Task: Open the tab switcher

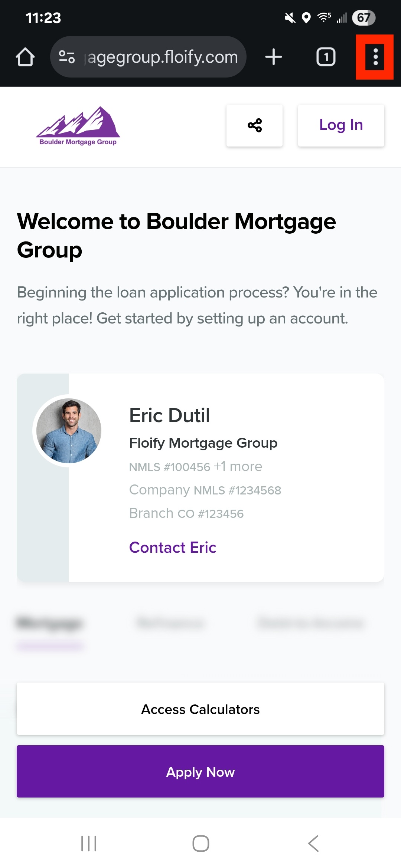Action: (326, 57)
